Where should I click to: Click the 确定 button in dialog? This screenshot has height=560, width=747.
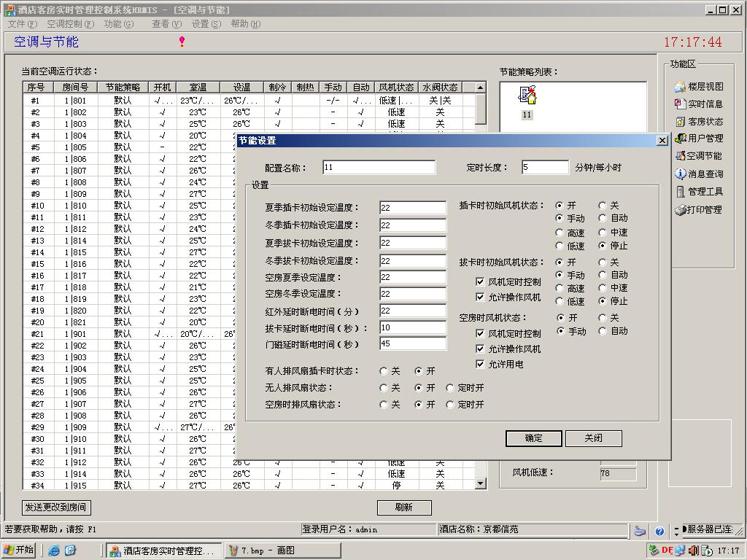pos(534,438)
